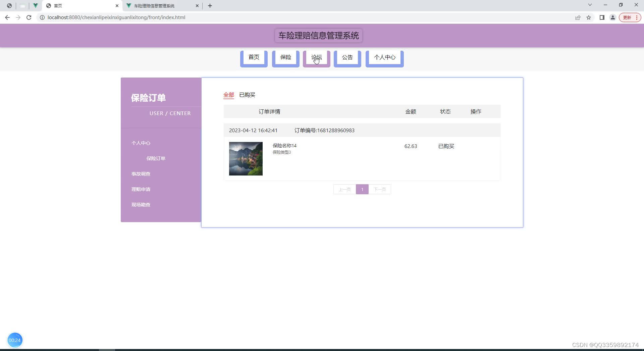Click the 更新 browser update button
The image size is (644, 351).
tap(630, 17)
